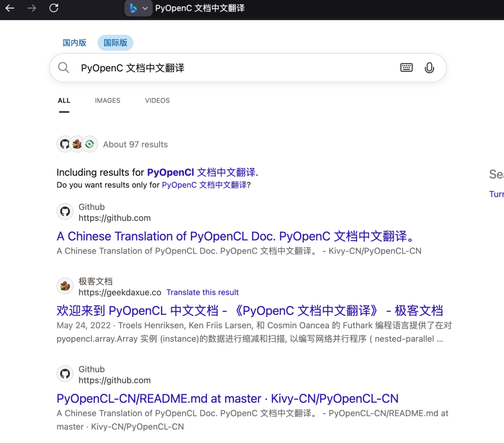Switch to the IMAGES tab
This screenshot has width=504, height=443.
coord(107,101)
